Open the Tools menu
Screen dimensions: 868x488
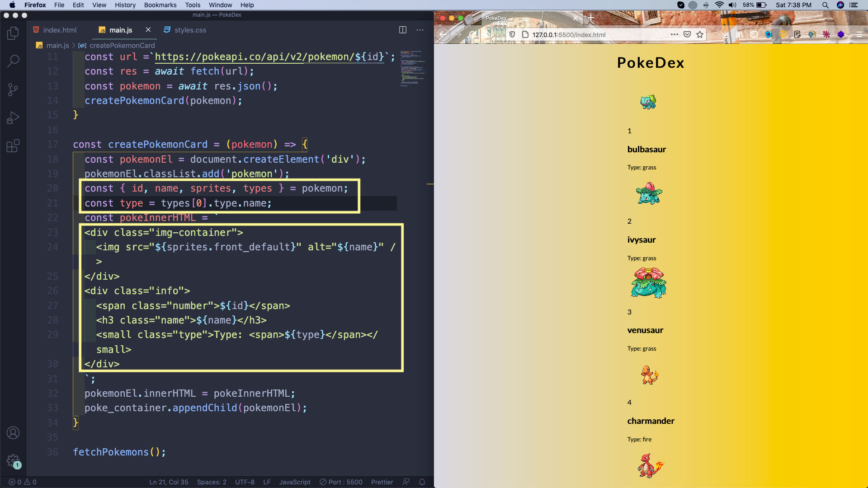[193, 5]
